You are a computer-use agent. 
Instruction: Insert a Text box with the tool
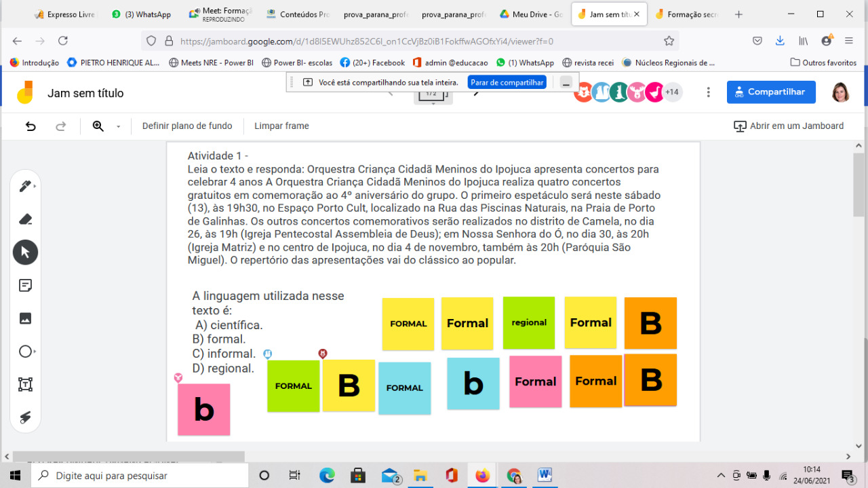26,384
